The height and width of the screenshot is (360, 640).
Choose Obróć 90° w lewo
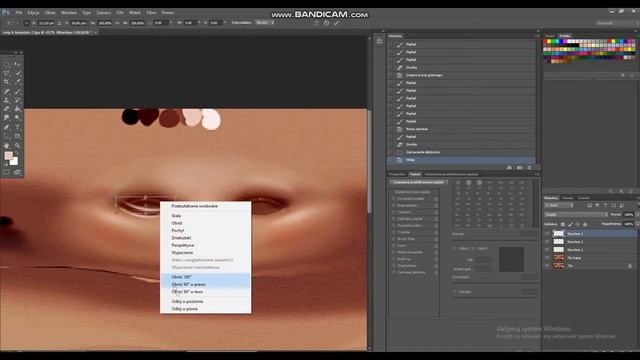(205, 292)
